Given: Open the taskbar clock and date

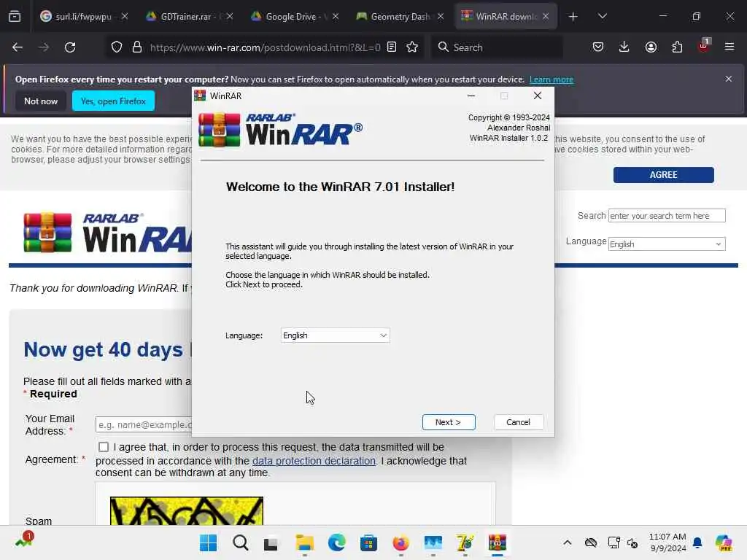Looking at the screenshot, I should pyautogui.click(x=667, y=542).
